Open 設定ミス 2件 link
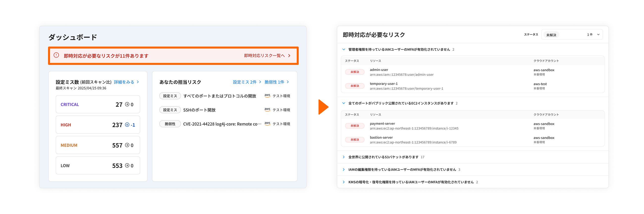The image size is (644, 214). [x=247, y=82]
